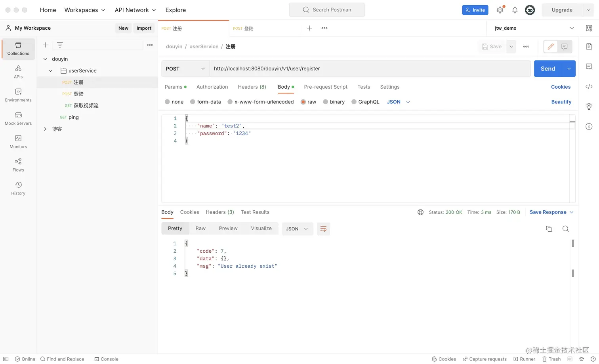Create new collection with plus icon
Viewport: 599px width, 364px height.
pos(45,45)
